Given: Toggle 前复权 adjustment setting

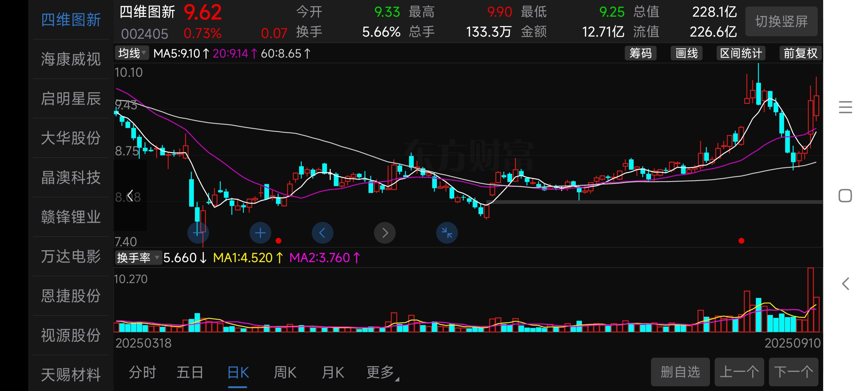Looking at the screenshot, I should (800, 53).
